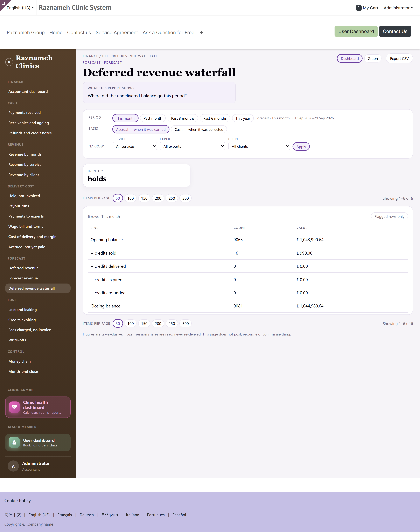Screen dimensions: 420x532
Task: Open My Cart badge showing 1 item
Action: coord(358,8)
